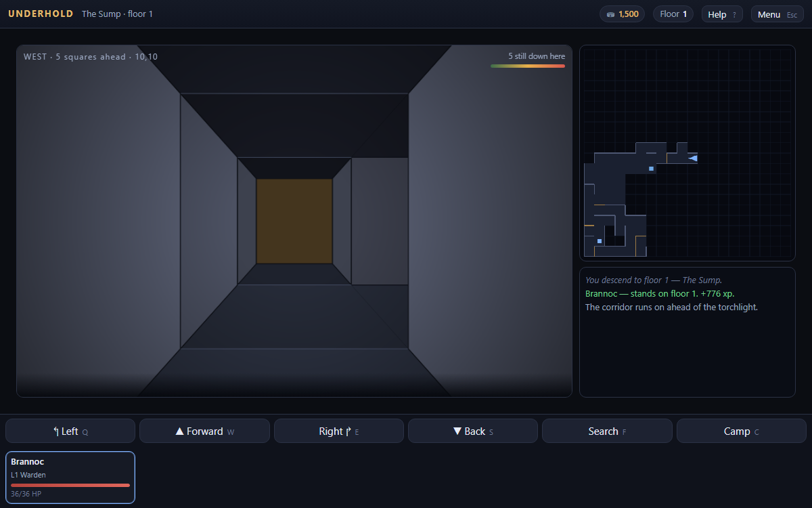The height and width of the screenshot is (508, 812).
Task: Select the blue marker in the minimap's lower-left rooms
Action: click(600, 241)
